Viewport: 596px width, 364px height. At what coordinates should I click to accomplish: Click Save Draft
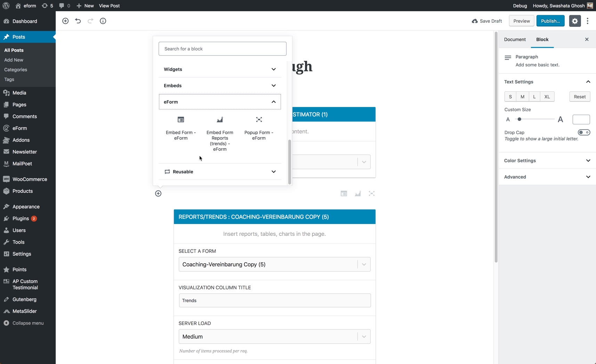click(487, 21)
